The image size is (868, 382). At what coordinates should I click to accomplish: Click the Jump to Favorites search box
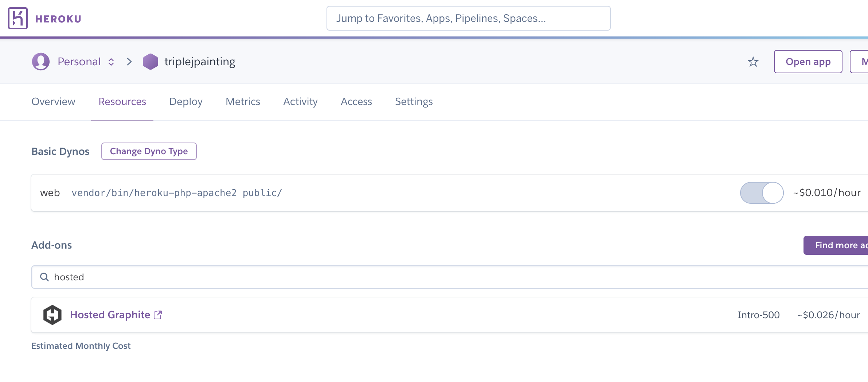pyautogui.click(x=468, y=18)
